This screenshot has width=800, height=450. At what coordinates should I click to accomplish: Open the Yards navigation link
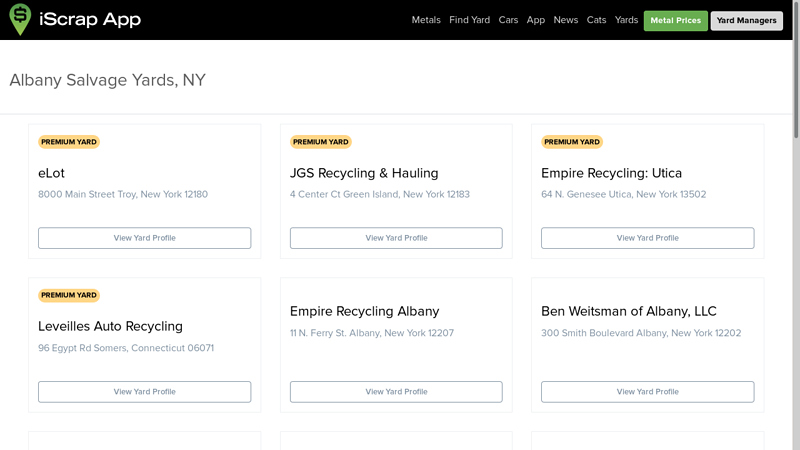point(627,20)
